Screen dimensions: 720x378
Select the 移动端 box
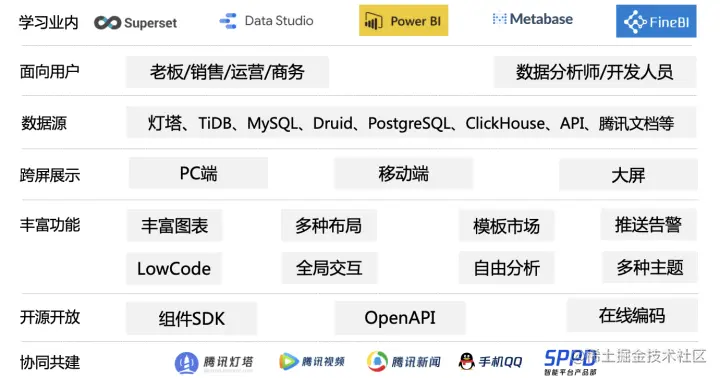403,174
